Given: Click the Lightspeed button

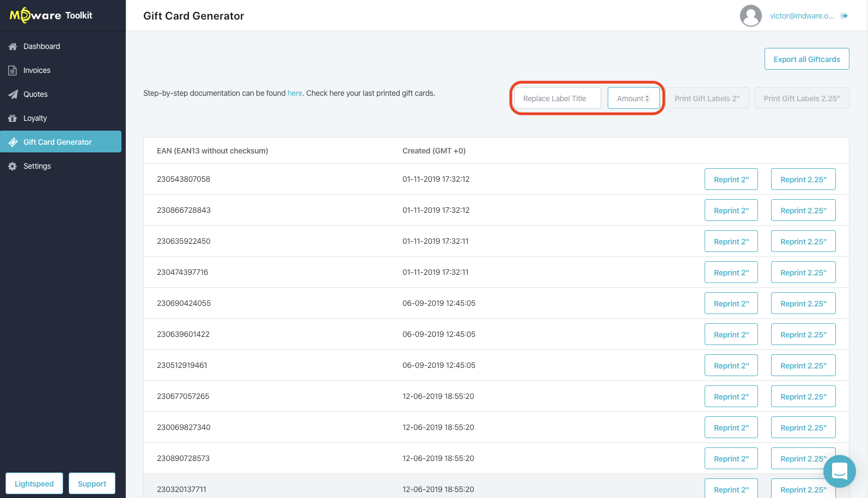Looking at the screenshot, I should pos(34,483).
